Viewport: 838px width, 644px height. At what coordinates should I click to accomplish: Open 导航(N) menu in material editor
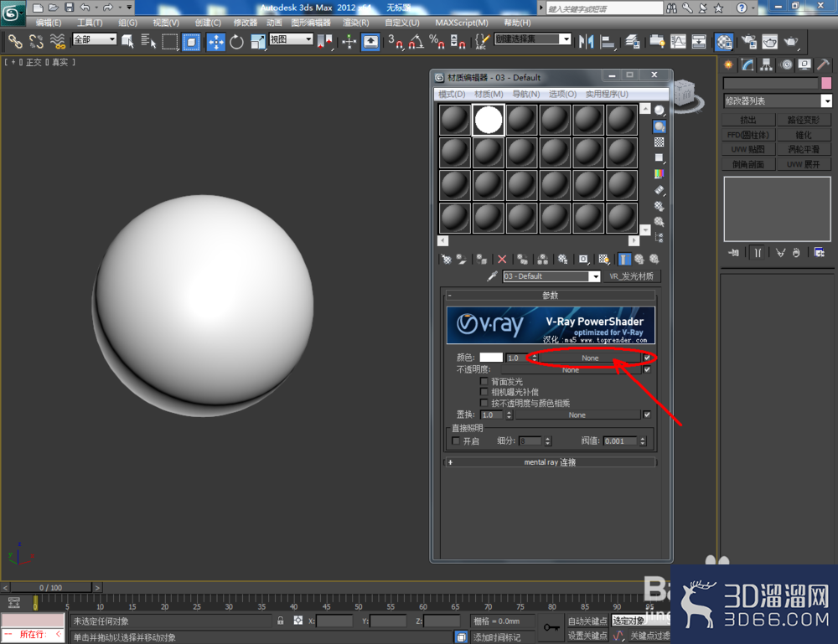[526, 94]
